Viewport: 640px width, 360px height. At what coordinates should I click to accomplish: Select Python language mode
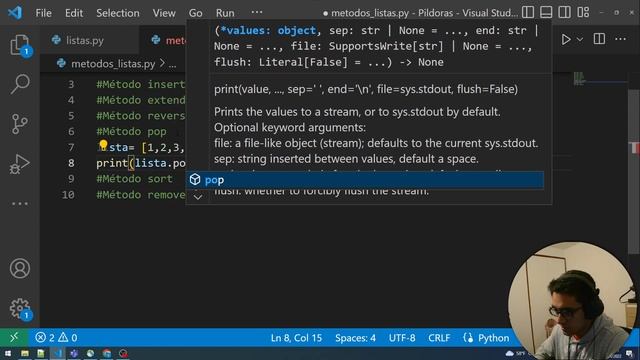(x=493, y=338)
